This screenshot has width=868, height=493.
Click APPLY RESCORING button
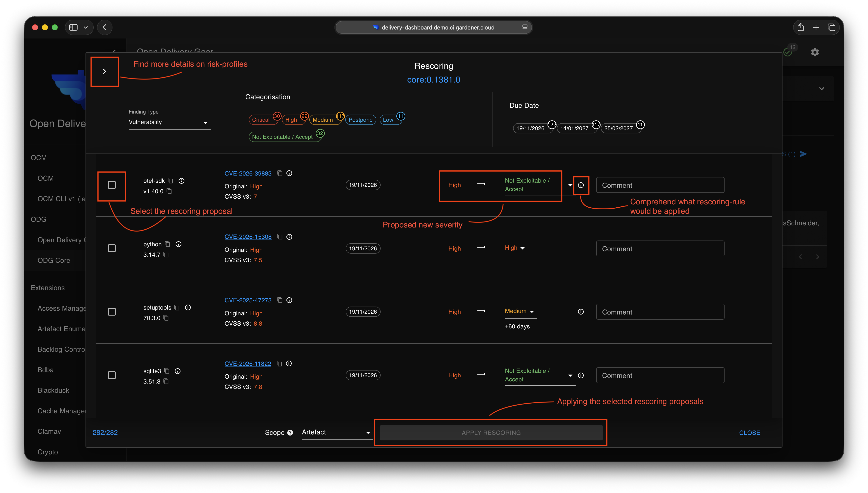491,433
